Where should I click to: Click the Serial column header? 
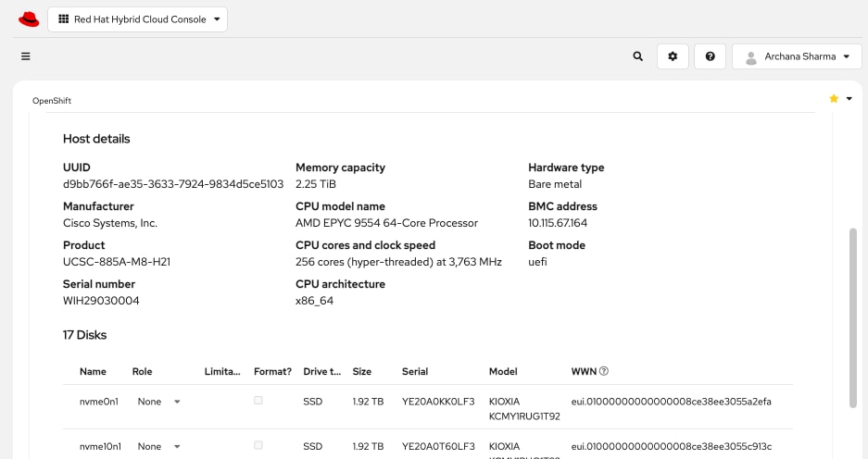tap(415, 372)
